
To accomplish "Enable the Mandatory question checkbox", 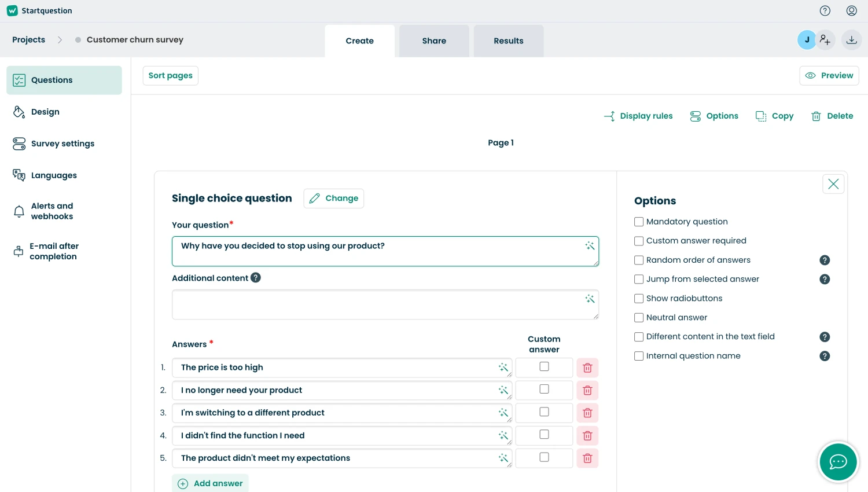I will [x=639, y=222].
